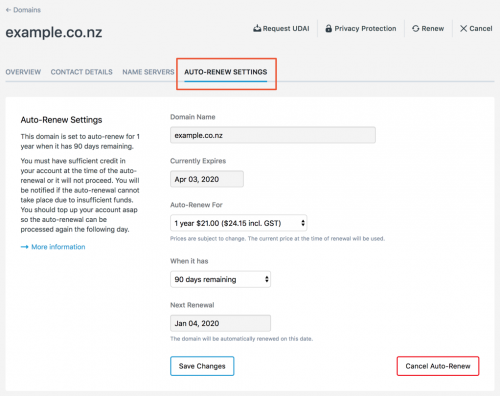The width and height of the screenshot is (500, 396).
Task: Click the Renew circular arrows icon
Action: click(415, 28)
